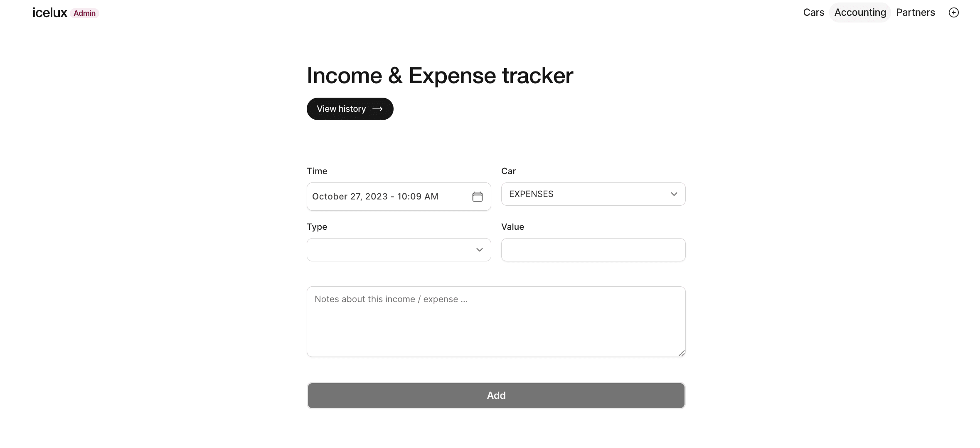This screenshot has width=980, height=448.
Task: Open the Accounting nav tab
Action: tap(860, 12)
